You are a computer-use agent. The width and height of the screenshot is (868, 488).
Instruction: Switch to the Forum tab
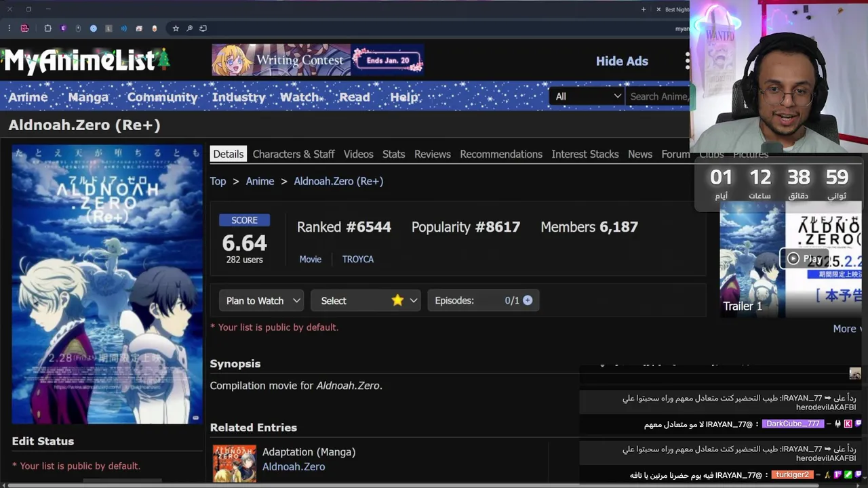pyautogui.click(x=675, y=154)
